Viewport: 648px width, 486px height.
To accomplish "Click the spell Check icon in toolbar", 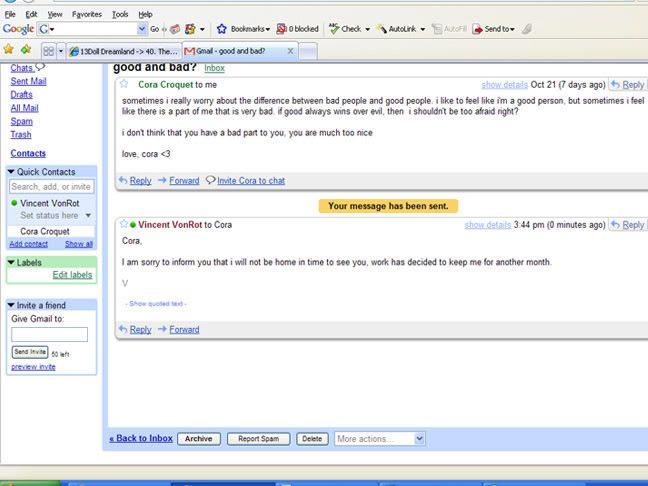I will point(334,29).
